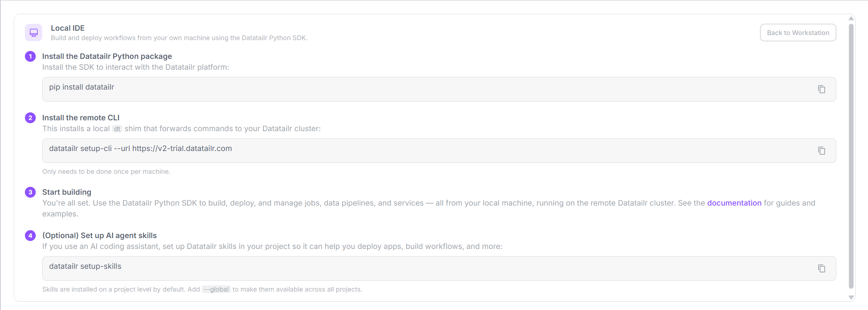Select the setup-cli URL command text
This screenshot has height=310, width=868.
click(x=140, y=148)
